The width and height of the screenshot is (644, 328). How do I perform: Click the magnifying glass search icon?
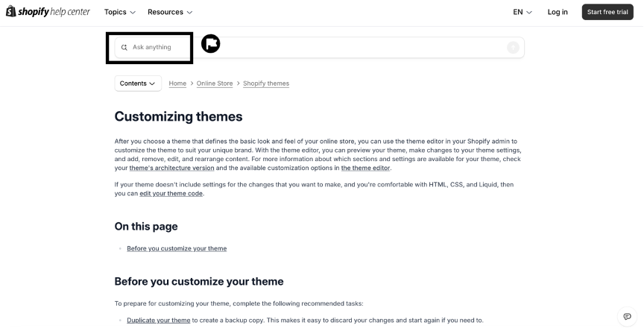124,47
